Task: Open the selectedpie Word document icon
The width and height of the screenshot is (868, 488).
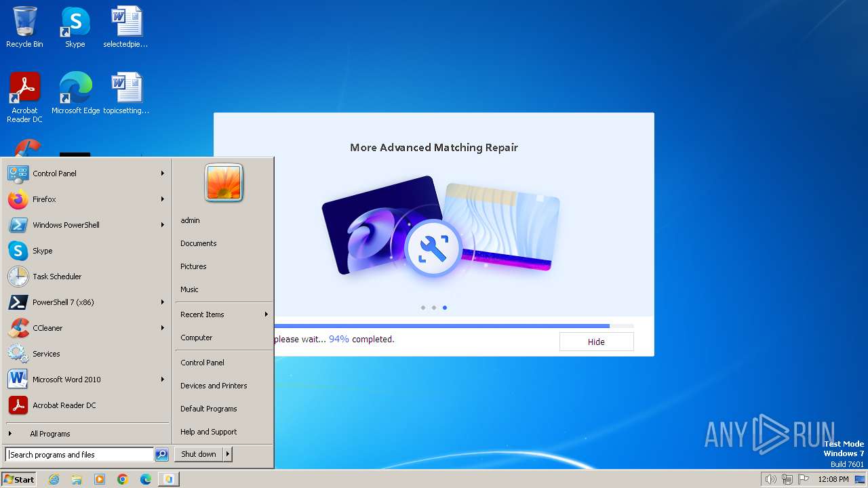Action: tap(125, 27)
